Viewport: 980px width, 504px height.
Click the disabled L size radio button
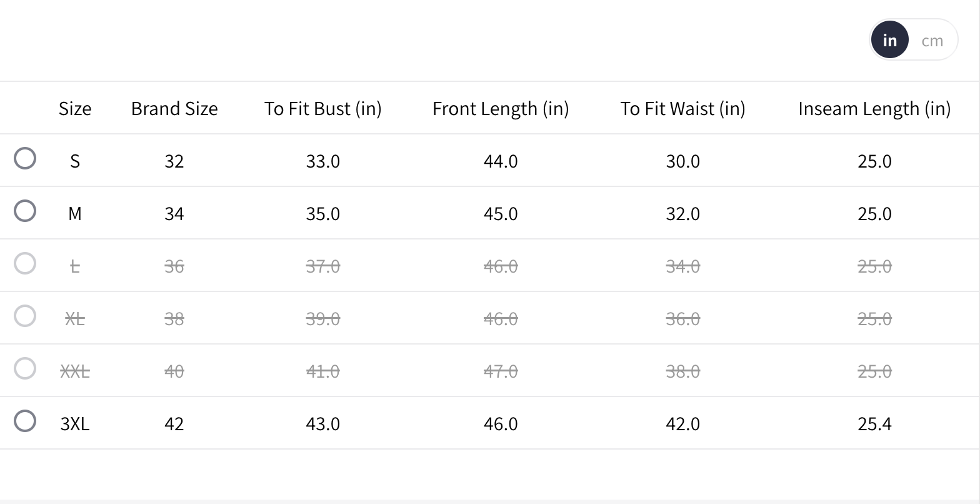point(25,263)
